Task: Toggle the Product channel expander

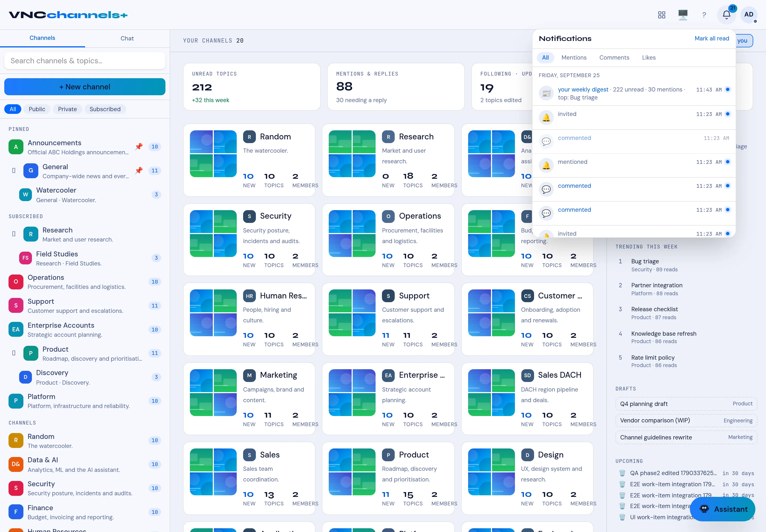Action: click(14, 353)
